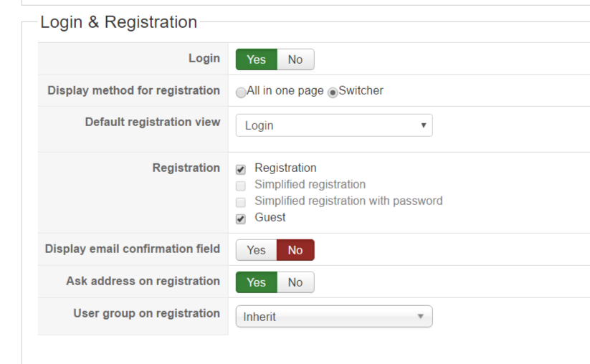Disable Ask address on registration No
590x364 pixels.
tap(295, 282)
